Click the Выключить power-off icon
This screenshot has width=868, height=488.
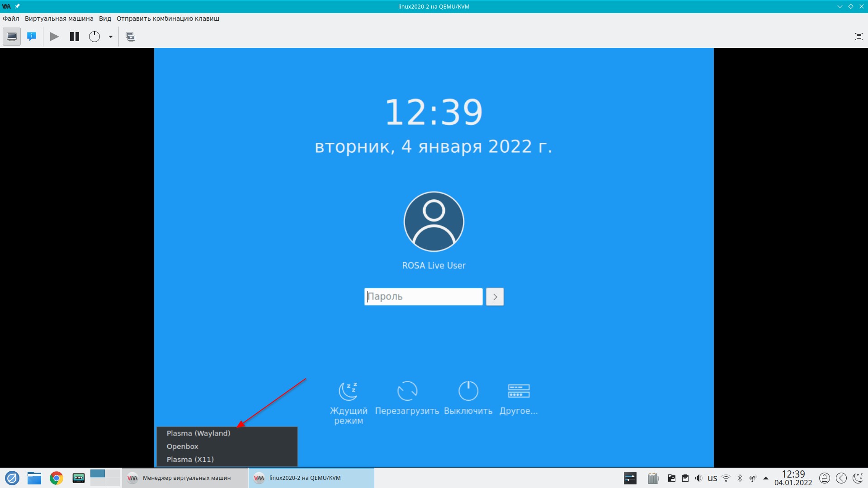[x=468, y=391]
